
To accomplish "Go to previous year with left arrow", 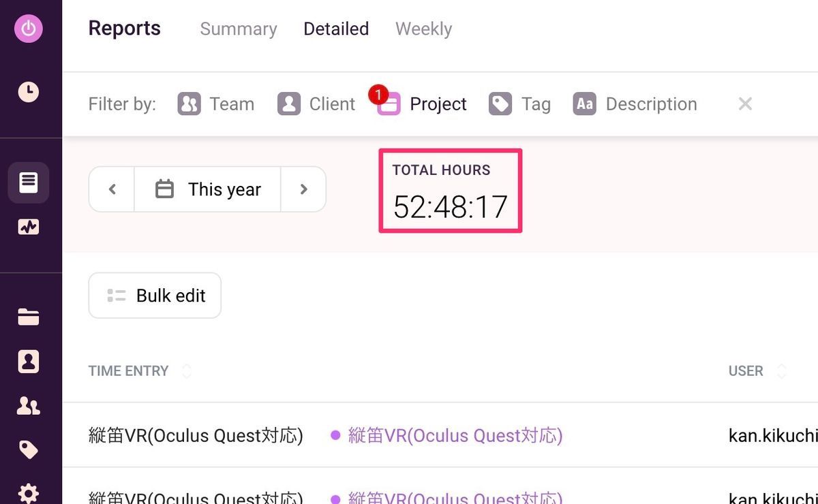I will coord(112,189).
